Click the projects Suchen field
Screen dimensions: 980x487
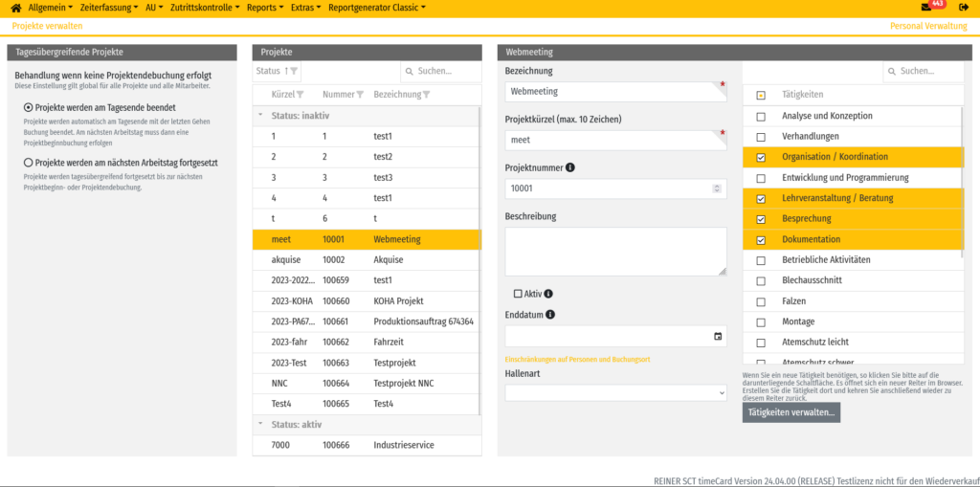[x=441, y=71]
